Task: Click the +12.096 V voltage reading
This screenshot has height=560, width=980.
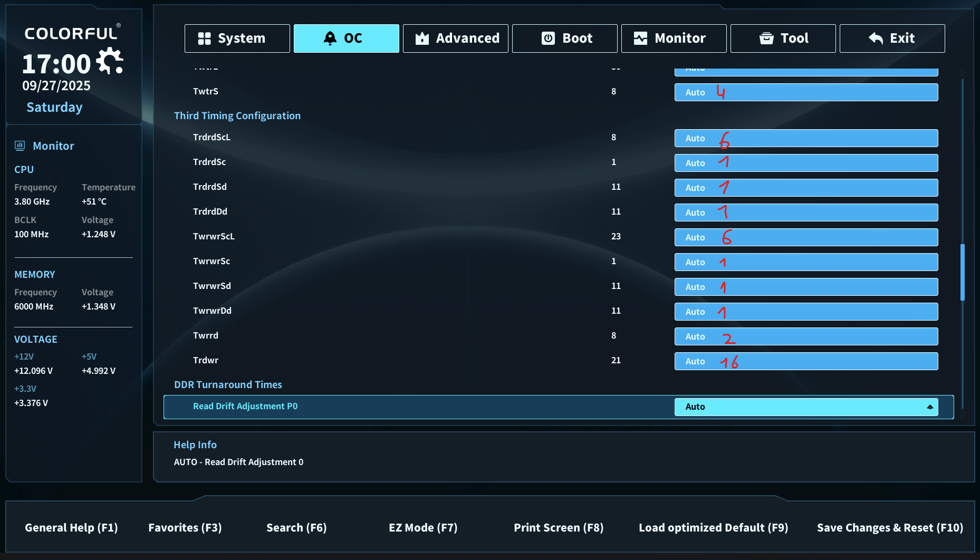Action: [33, 371]
